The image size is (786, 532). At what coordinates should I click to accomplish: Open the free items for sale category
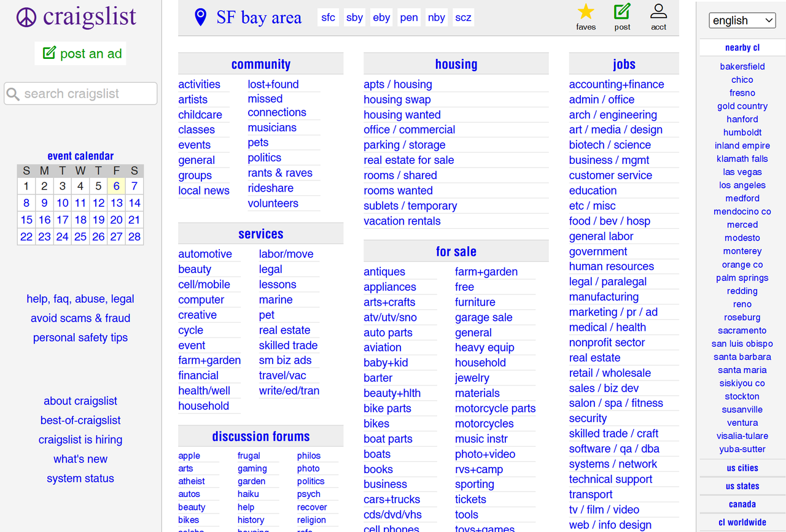(464, 287)
